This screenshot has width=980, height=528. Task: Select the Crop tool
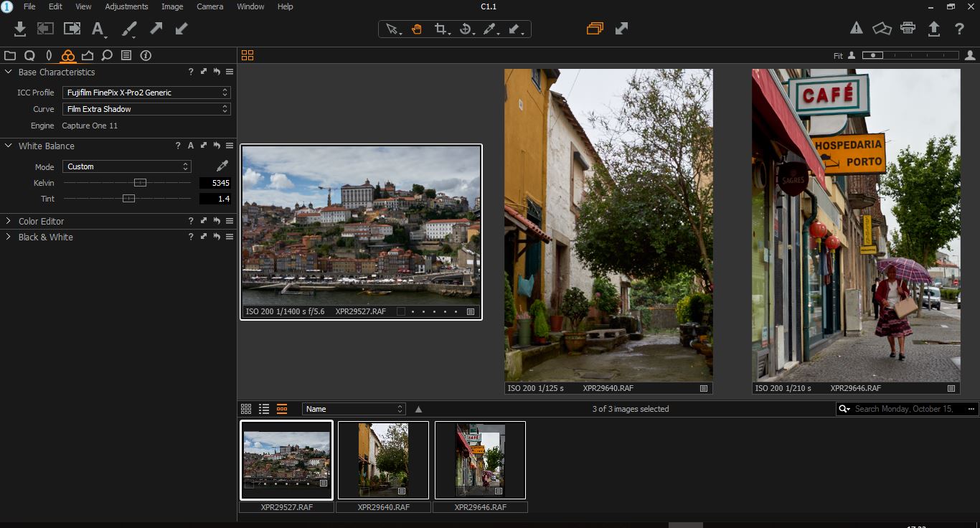(440, 29)
